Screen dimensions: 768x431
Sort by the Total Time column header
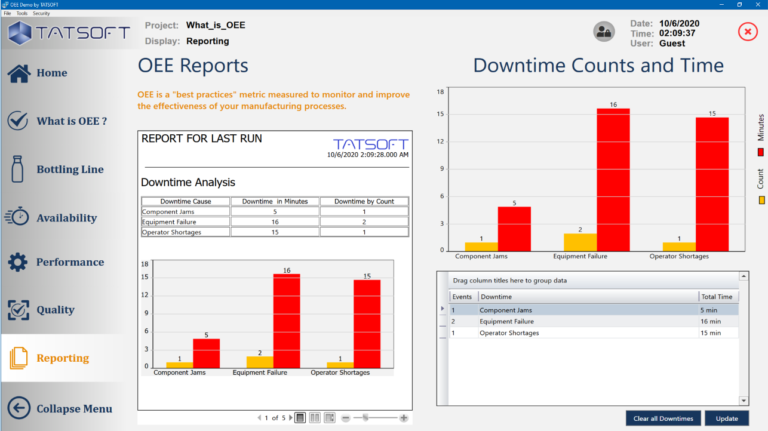[715, 297]
